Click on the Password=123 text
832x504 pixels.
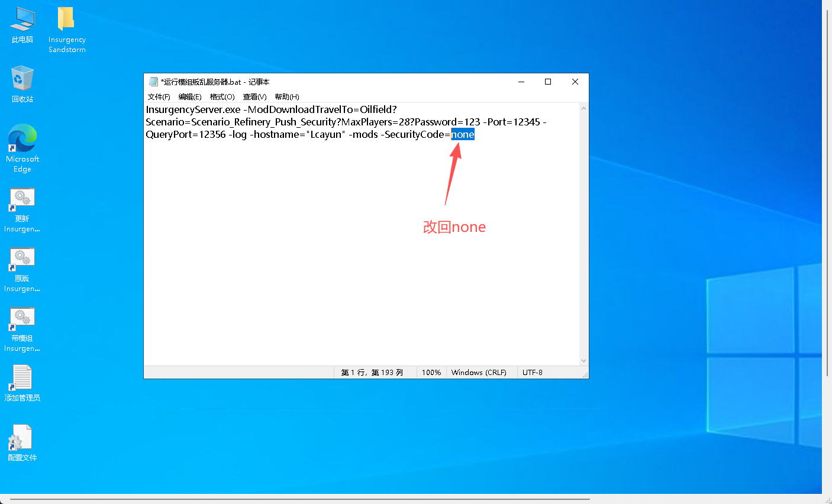(447, 122)
